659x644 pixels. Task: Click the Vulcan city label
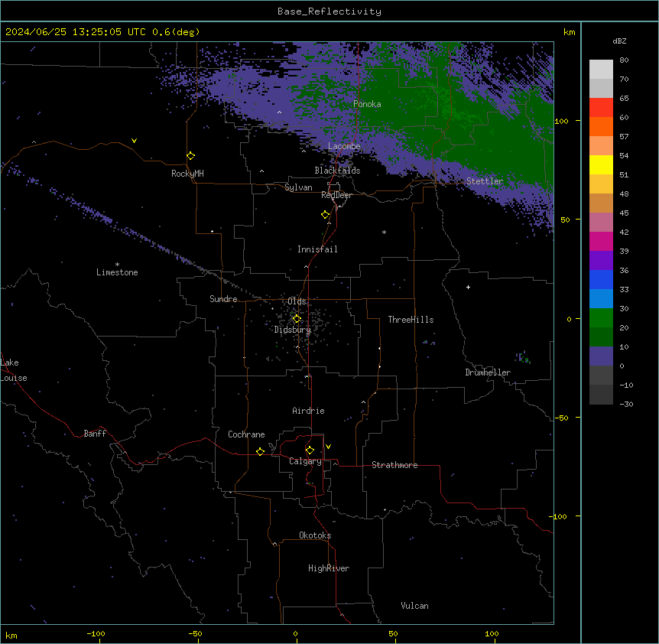[x=415, y=606]
